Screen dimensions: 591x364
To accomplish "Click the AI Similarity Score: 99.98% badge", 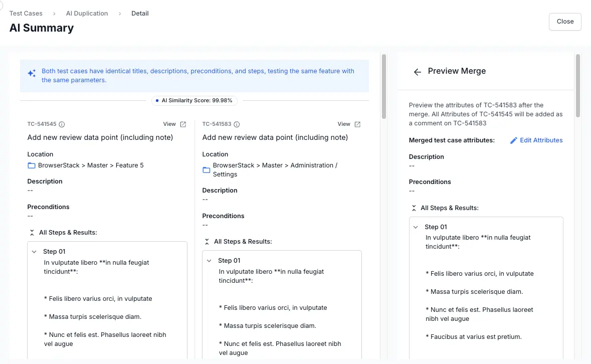I will click(x=194, y=101).
